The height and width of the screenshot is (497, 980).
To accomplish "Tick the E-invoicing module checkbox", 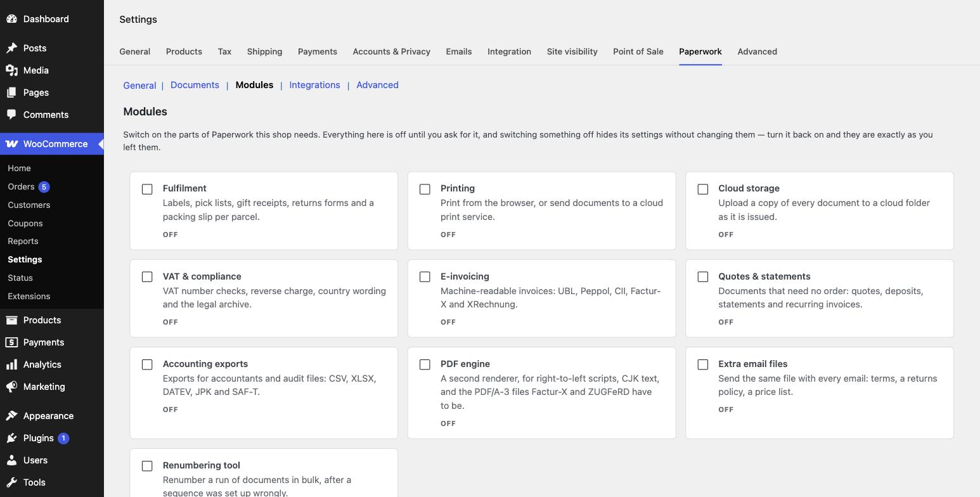I will [x=425, y=277].
